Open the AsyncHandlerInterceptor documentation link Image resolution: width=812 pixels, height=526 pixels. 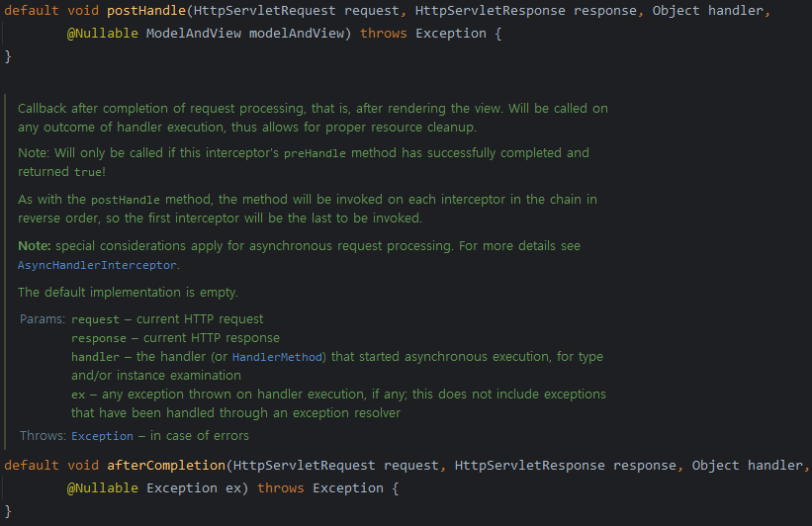click(97, 265)
